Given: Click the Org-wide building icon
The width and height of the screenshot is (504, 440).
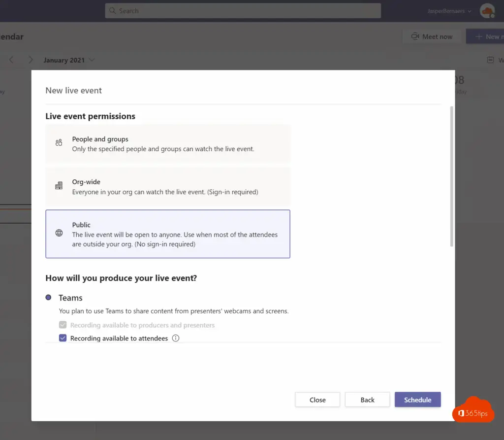Looking at the screenshot, I should [59, 185].
